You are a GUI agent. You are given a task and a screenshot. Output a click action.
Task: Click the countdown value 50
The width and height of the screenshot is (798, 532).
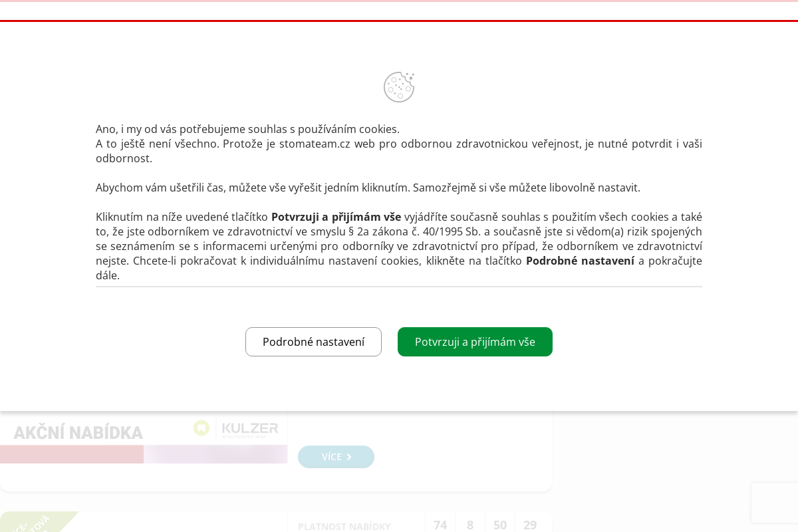coord(500,525)
